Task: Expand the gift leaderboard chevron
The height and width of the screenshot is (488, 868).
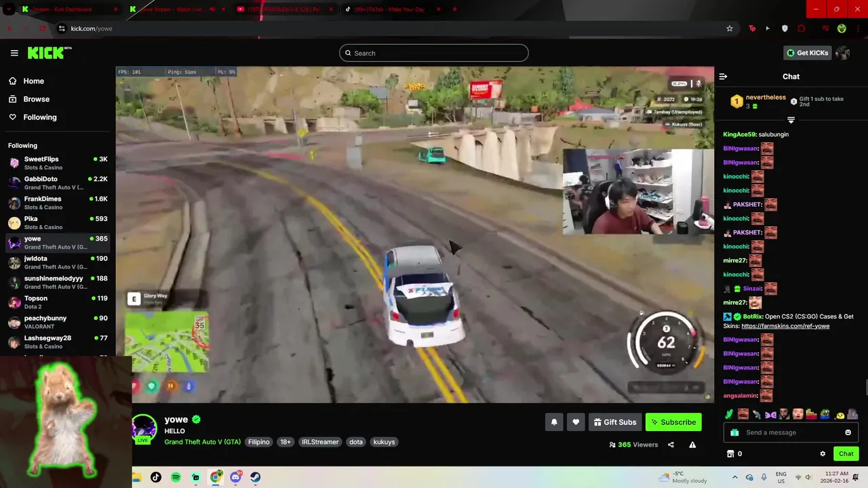Action: (791, 120)
